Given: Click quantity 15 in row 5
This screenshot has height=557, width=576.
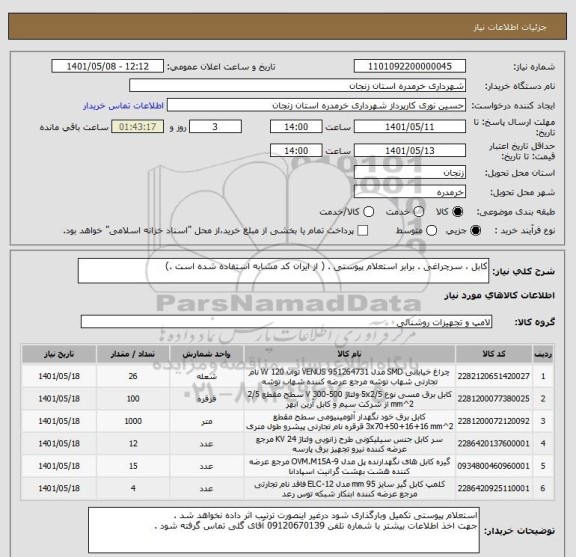Looking at the screenshot, I should pos(133,466).
